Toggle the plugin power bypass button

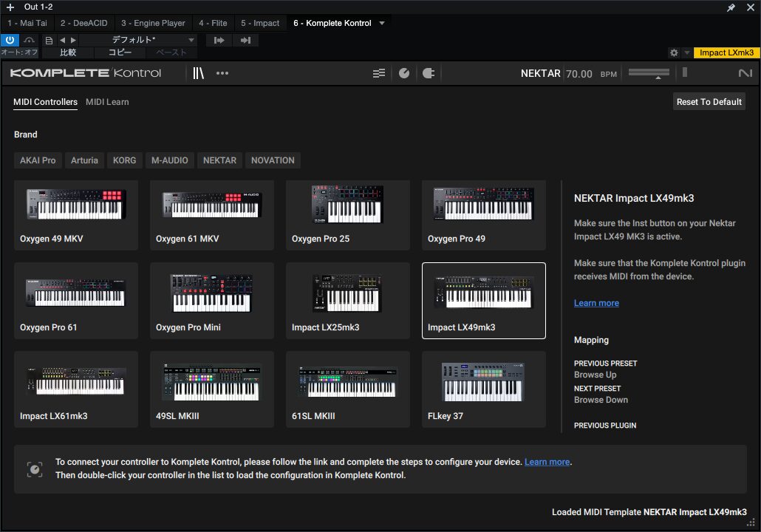[10, 40]
